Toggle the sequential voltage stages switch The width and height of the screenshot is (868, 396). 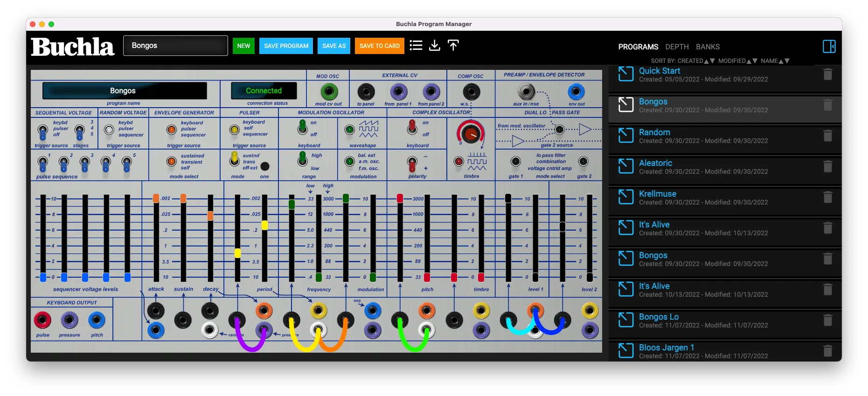coord(79,132)
